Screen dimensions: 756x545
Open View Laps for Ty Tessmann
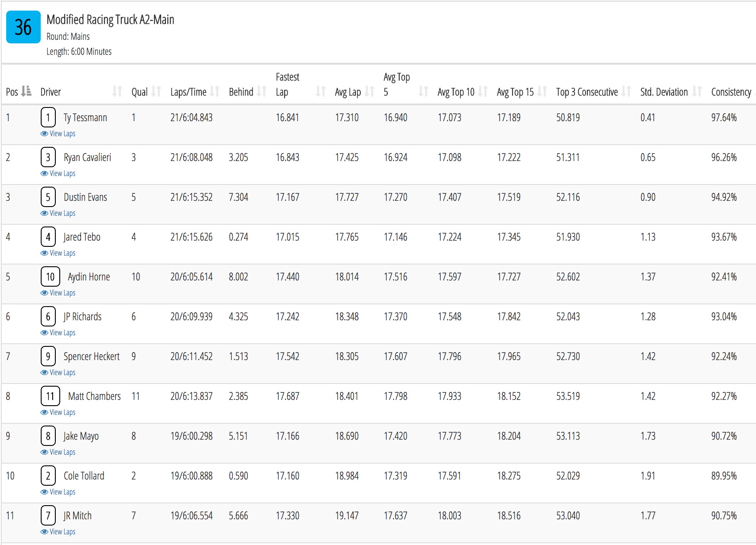[58, 134]
